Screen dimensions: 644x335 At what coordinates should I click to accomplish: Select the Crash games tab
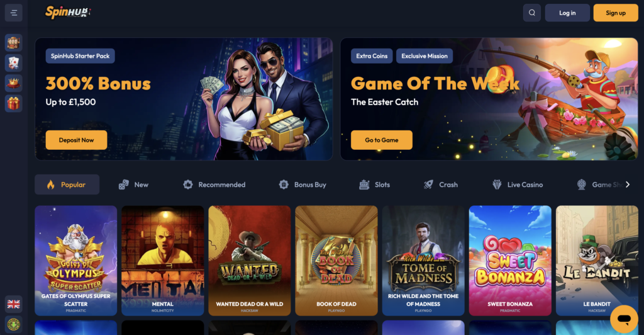[x=440, y=185]
